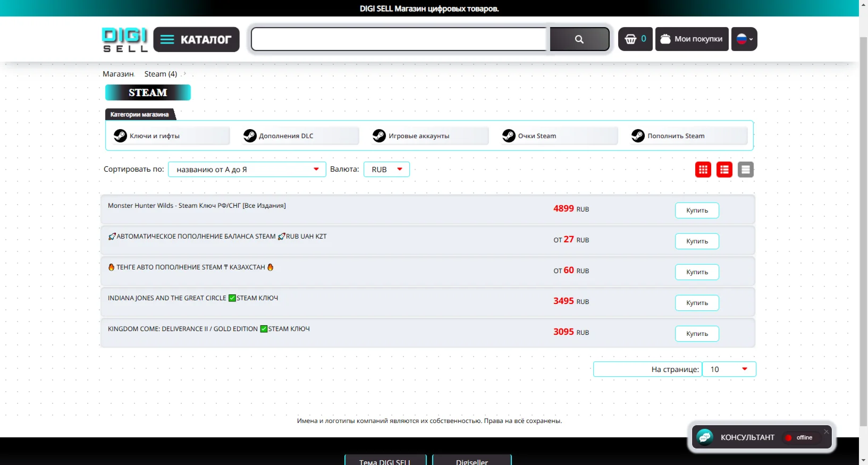
Task: Click Мои покупки button
Action: click(x=692, y=39)
